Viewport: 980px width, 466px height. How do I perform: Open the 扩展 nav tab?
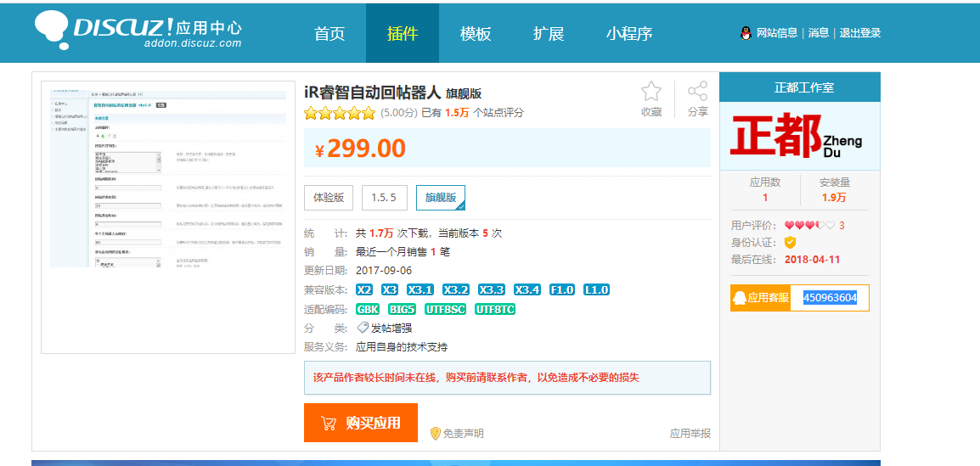549,34
